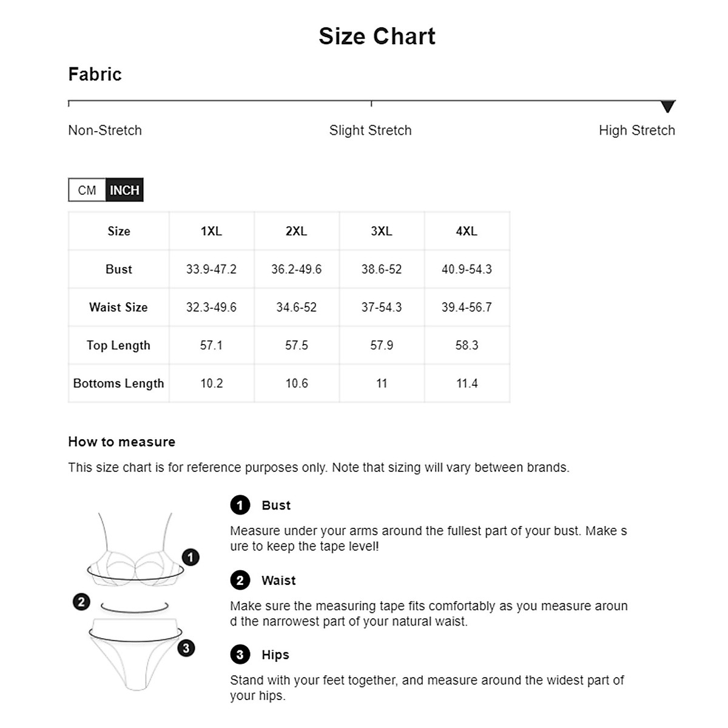Select the 4XL column header

[x=467, y=231]
